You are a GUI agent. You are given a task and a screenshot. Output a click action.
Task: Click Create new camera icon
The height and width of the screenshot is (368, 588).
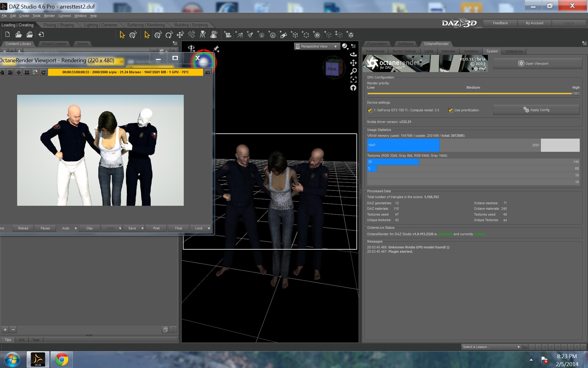(x=228, y=35)
